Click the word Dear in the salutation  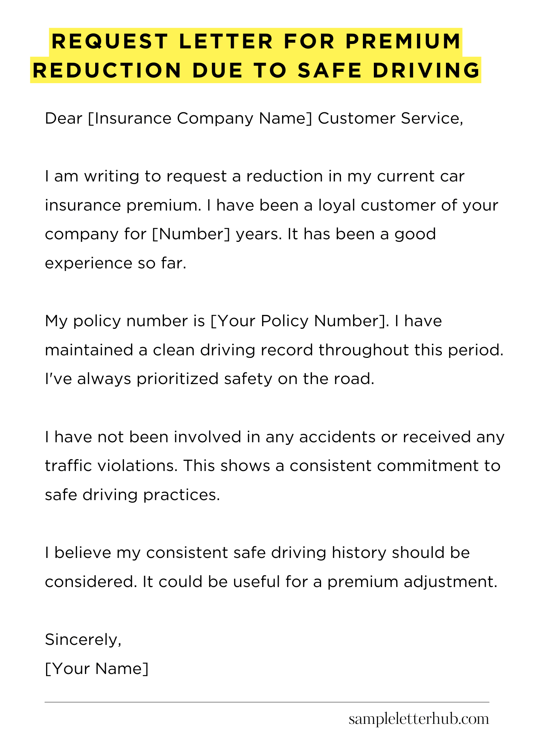[x=63, y=119]
